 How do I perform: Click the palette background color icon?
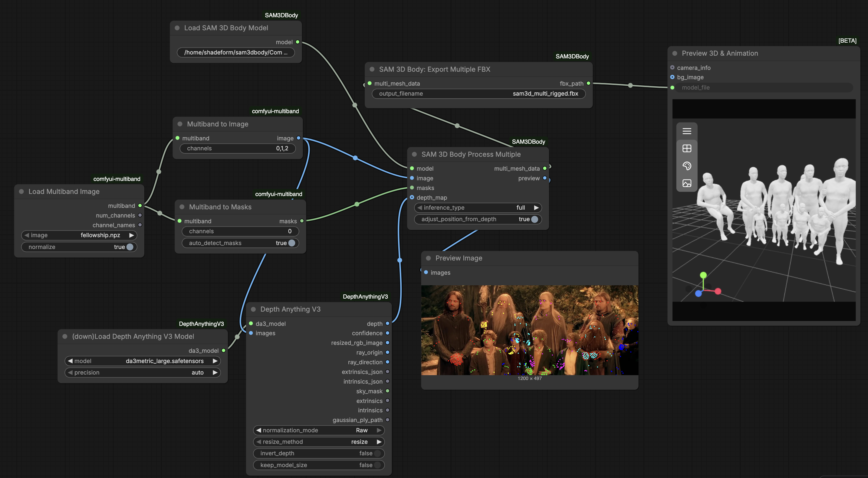(x=687, y=166)
